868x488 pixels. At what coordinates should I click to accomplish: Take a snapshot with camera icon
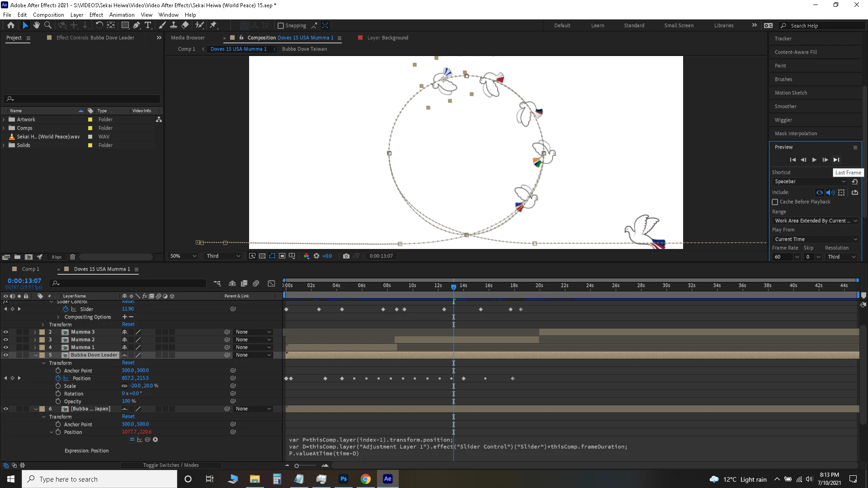point(346,256)
